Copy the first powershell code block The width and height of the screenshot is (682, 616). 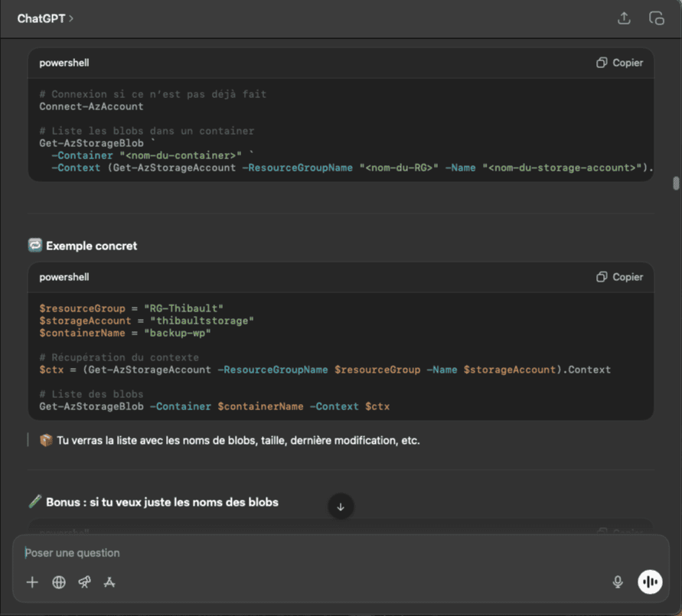620,63
